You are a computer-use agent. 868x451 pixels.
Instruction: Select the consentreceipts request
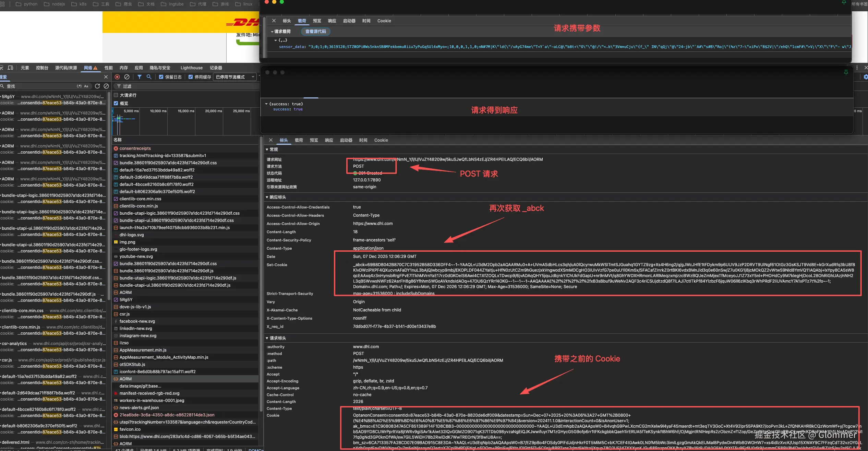(135, 149)
